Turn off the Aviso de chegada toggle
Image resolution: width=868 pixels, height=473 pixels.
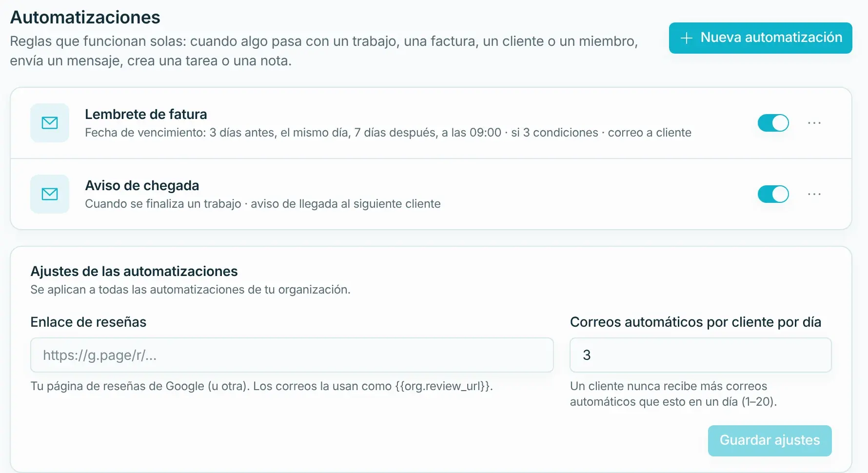pos(773,194)
